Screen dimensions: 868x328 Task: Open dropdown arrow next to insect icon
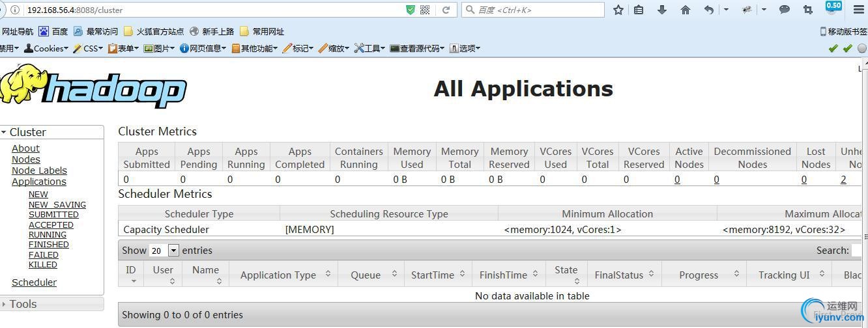point(764,10)
